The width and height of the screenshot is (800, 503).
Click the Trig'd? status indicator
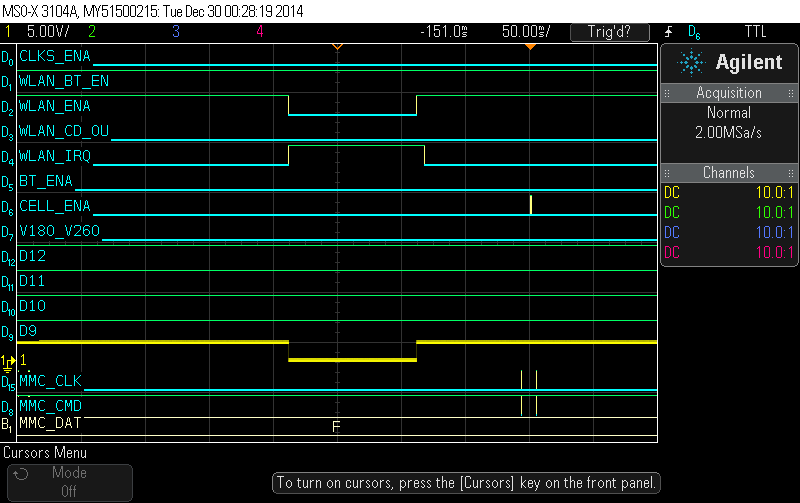click(610, 32)
